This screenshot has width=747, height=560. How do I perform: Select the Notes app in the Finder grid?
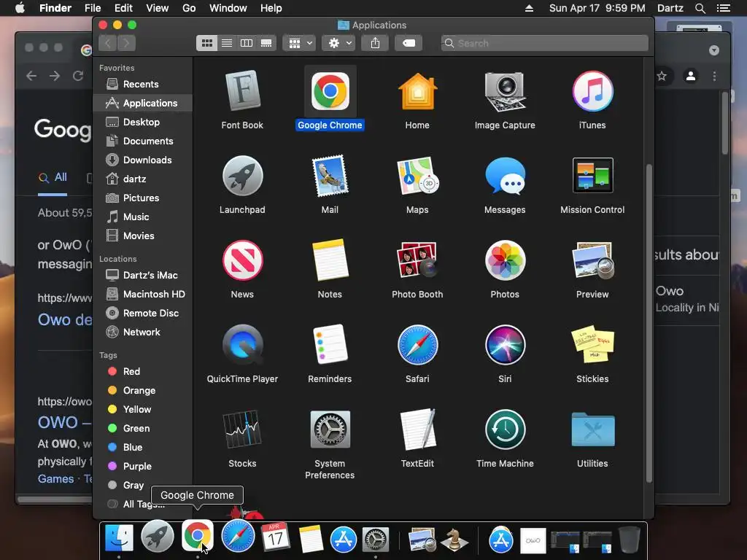pos(330,260)
